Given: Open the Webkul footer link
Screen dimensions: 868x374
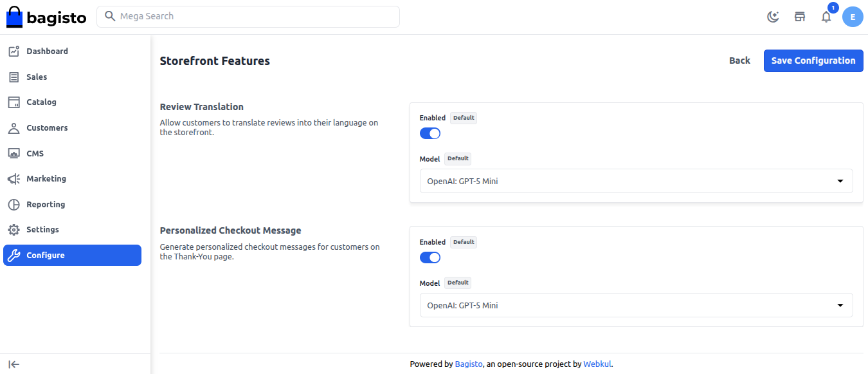Looking at the screenshot, I should [x=597, y=364].
